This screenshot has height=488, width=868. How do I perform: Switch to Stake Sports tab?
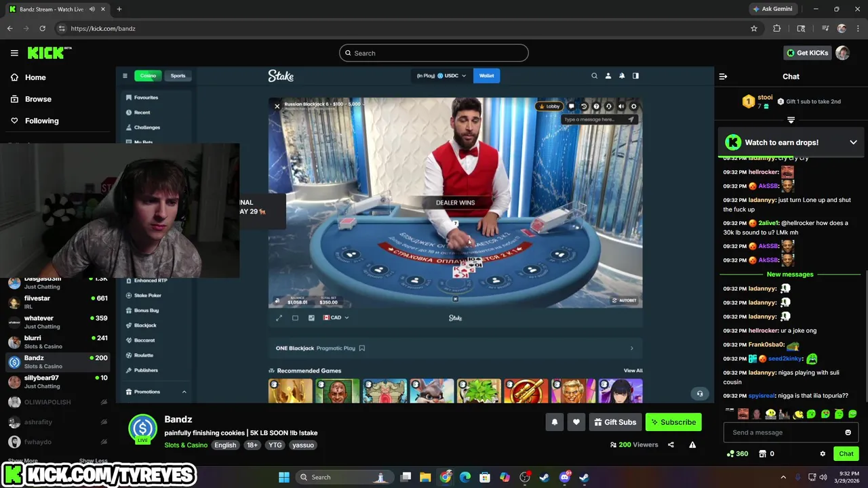click(x=178, y=76)
